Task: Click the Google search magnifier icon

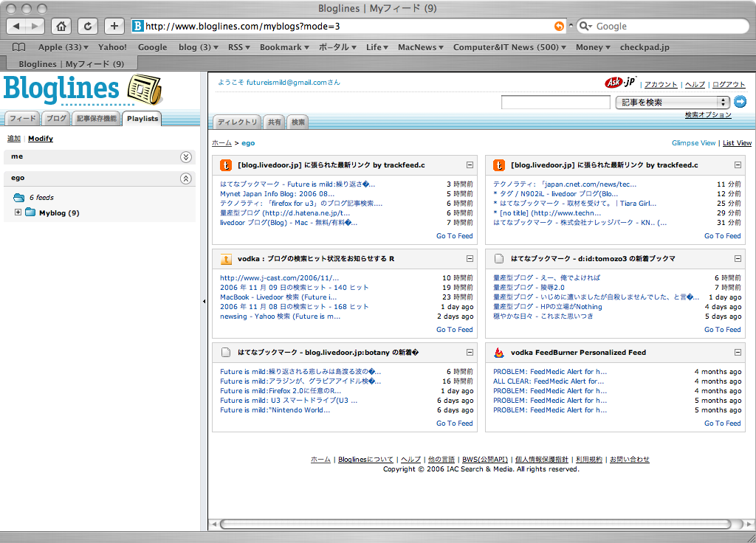Action: (x=585, y=26)
